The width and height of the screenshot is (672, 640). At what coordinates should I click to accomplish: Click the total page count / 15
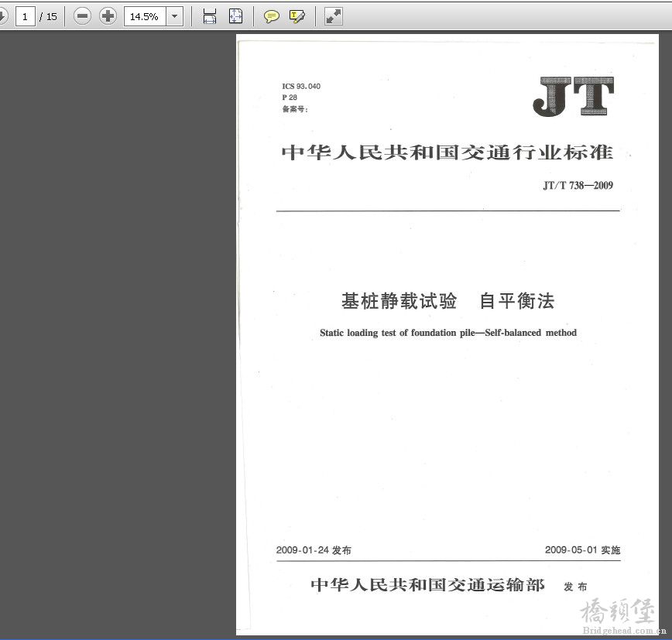pyautogui.click(x=49, y=17)
